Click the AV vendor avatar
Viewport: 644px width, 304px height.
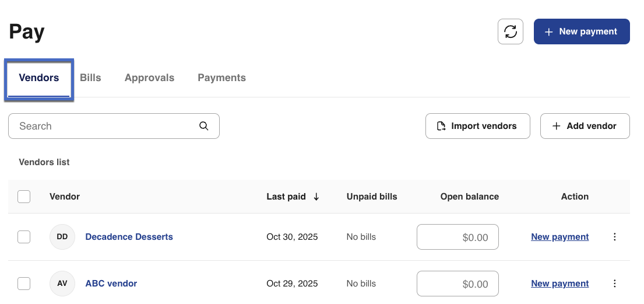point(62,284)
